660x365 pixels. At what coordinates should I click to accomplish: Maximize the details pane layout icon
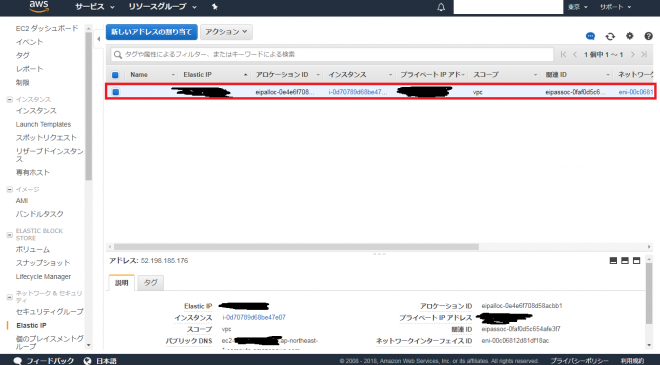pyautogui.click(x=636, y=261)
